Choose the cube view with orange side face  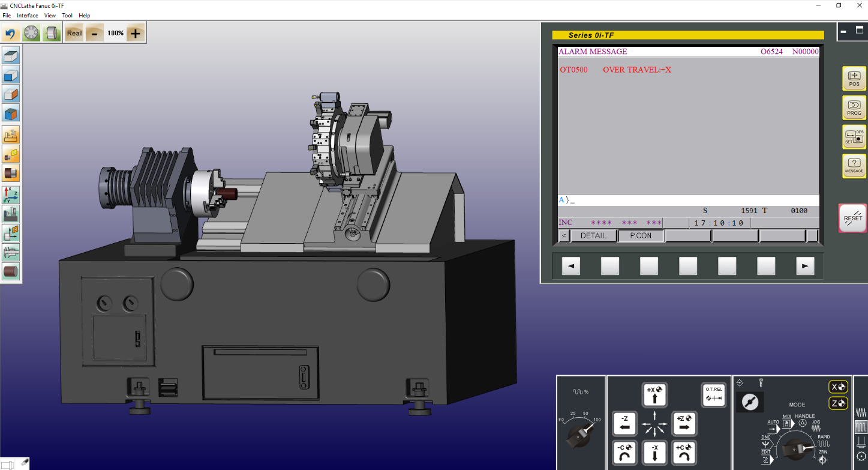pyautogui.click(x=11, y=94)
